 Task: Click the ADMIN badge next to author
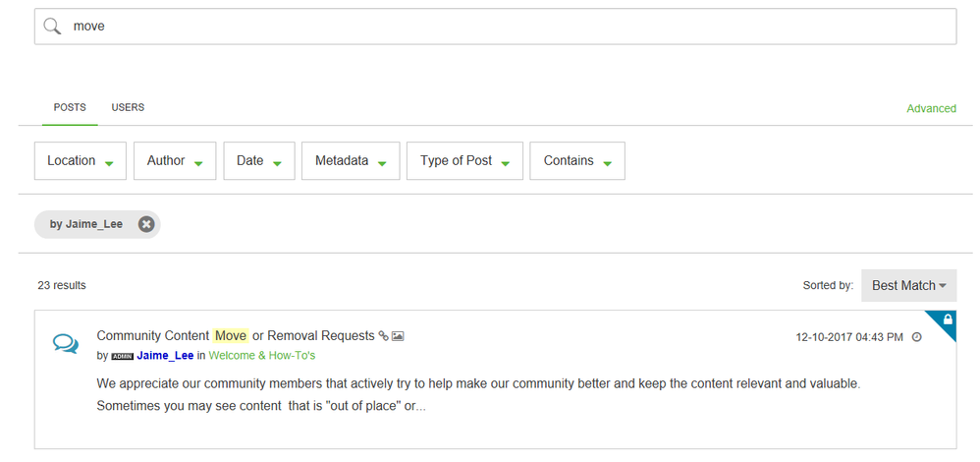click(122, 356)
